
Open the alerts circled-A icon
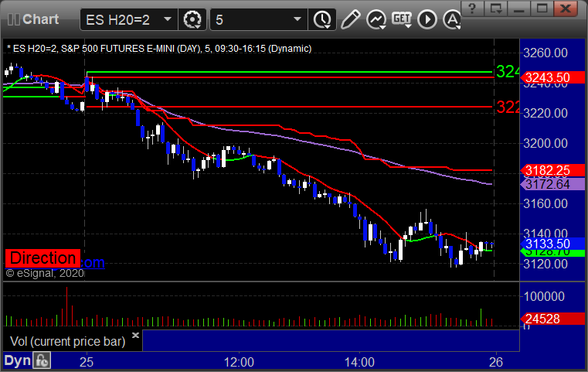tap(452, 19)
